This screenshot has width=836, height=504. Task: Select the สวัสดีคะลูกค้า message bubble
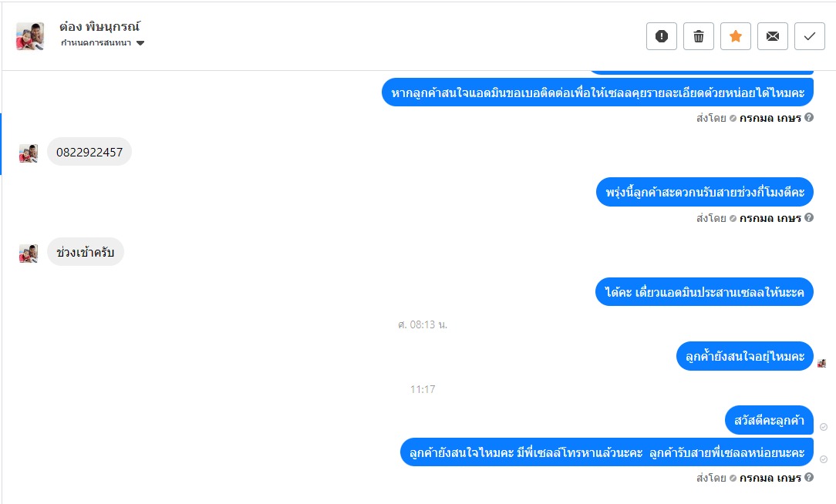coord(769,420)
